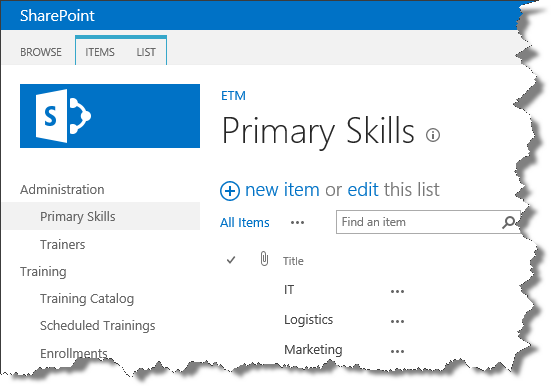Open Trainers in the left navigation
This screenshot has width=551, height=386.
(x=63, y=244)
